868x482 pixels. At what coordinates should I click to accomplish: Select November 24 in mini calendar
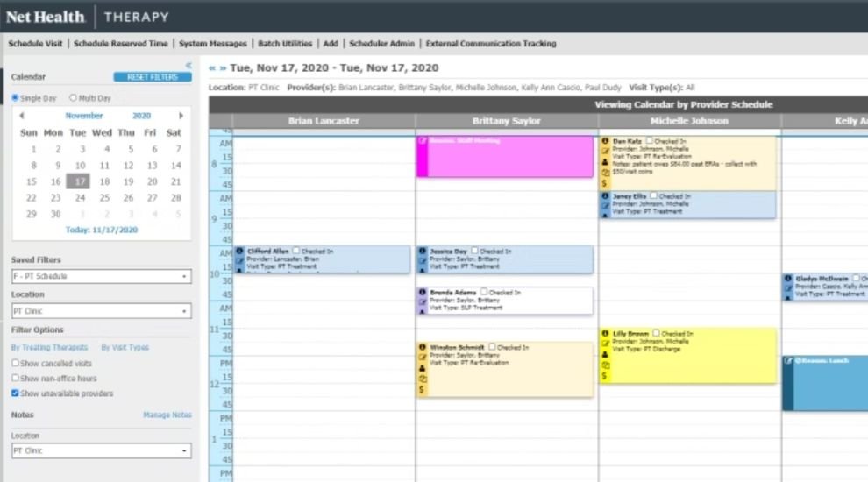coord(80,197)
